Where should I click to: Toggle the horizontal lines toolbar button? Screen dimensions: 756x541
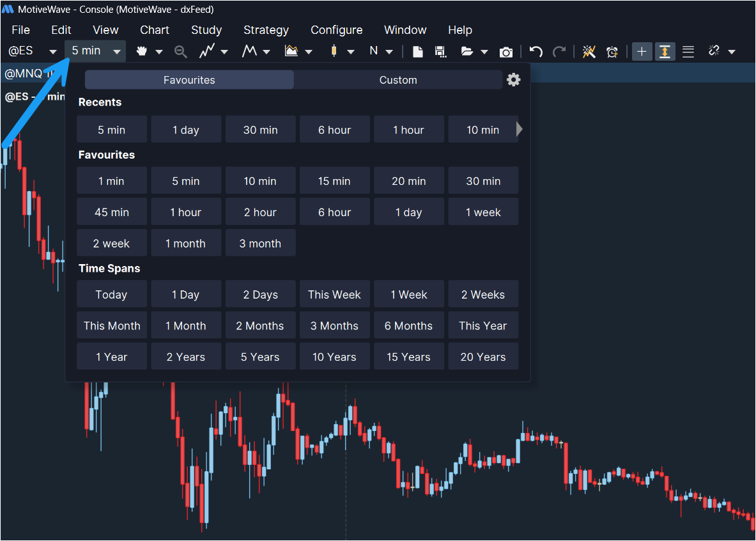point(688,52)
